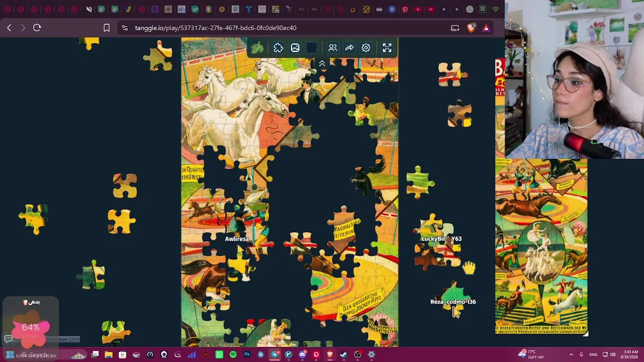Open the clock showing 3:43 AM
Screen dimensions: 644x362
[630, 354]
